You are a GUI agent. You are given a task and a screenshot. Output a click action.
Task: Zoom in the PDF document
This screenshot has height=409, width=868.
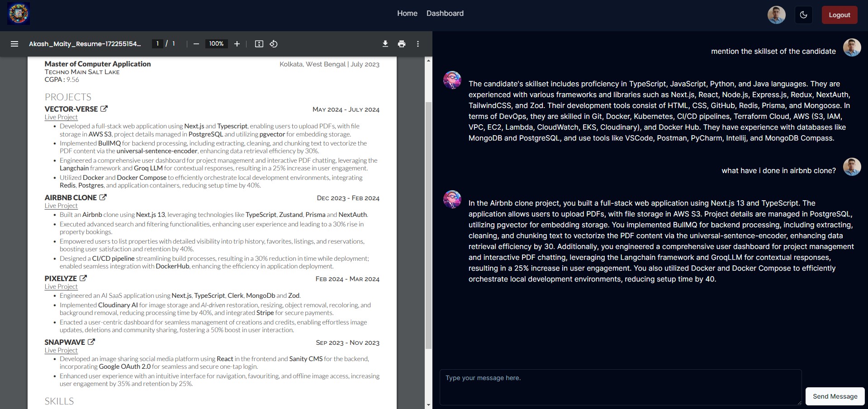coord(237,44)
